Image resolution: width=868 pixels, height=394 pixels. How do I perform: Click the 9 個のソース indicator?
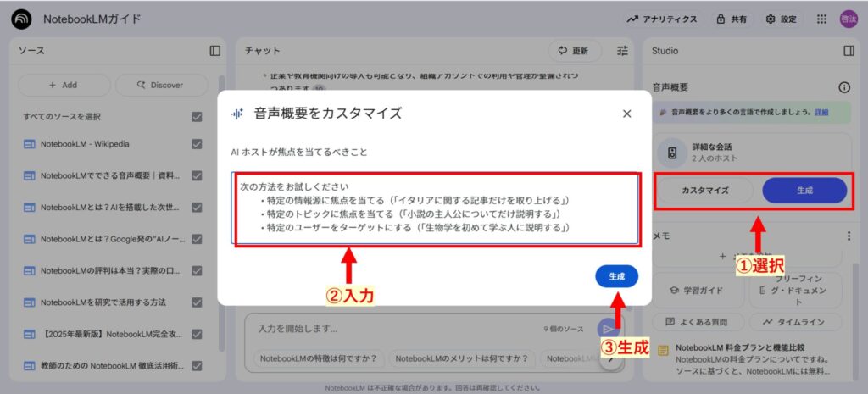pyautogui.click(x=563, y=330)
